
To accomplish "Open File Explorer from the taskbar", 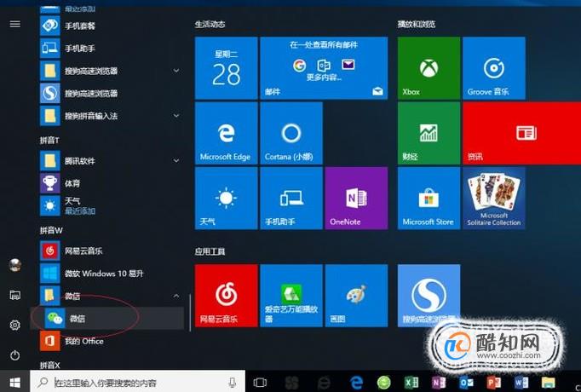I will [x=549, y=382].
